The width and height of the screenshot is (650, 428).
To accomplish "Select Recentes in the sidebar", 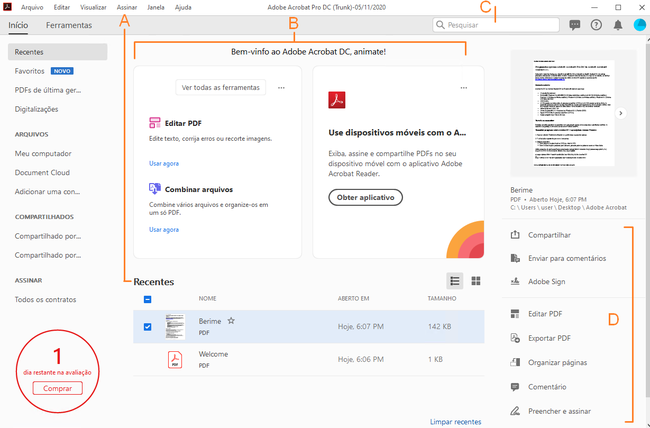I will 58,52.
